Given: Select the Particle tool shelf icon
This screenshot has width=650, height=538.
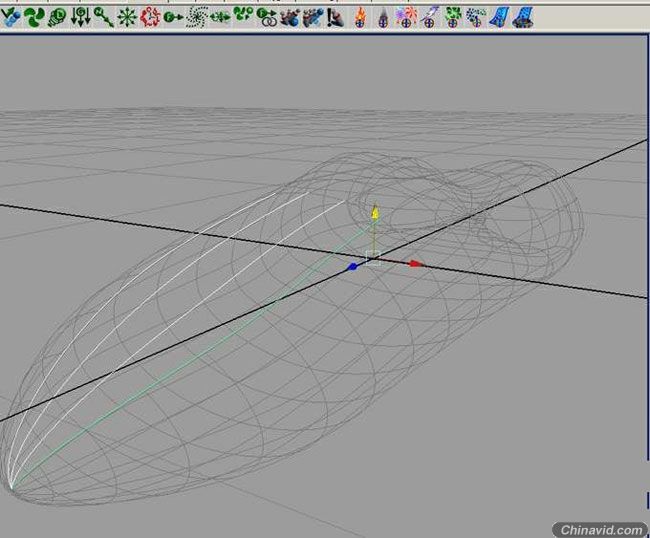Looking at the screenshot, I should point(11,17).
